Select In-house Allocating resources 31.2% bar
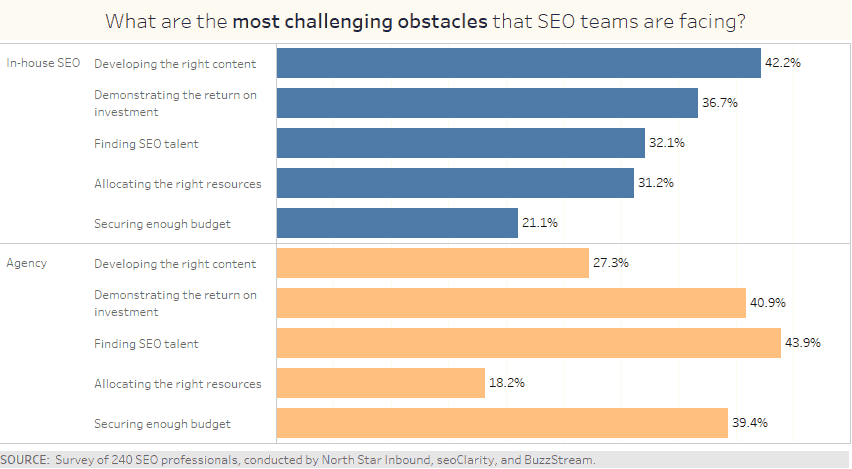 pos(455,183)
